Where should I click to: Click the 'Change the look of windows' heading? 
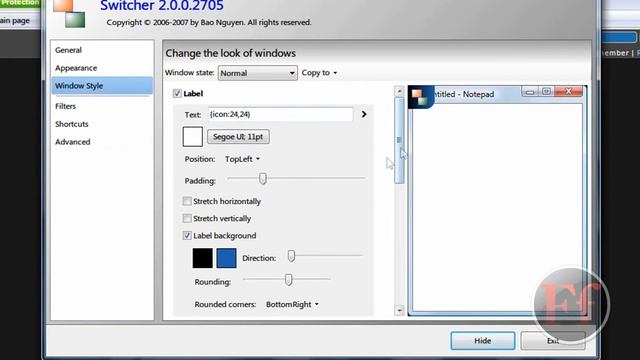click(x=231, y=53)
